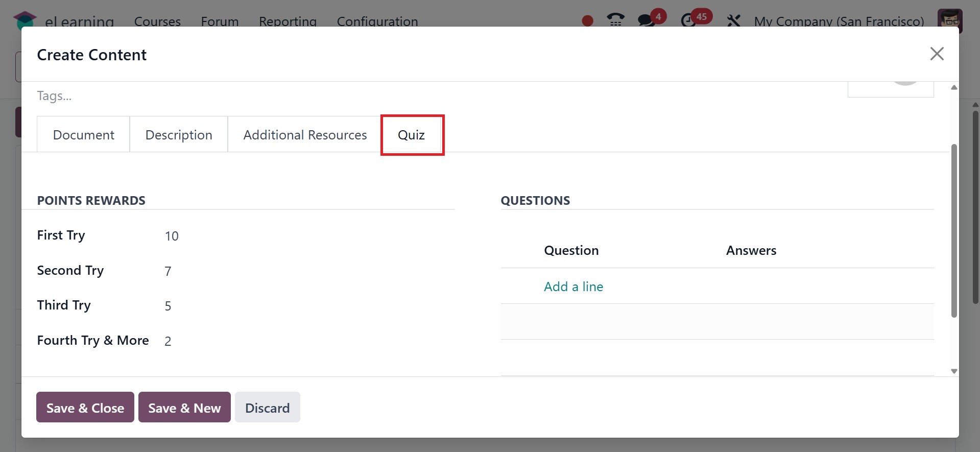Open the clock activities icon

pyautogui.click(x=688, y=20)
